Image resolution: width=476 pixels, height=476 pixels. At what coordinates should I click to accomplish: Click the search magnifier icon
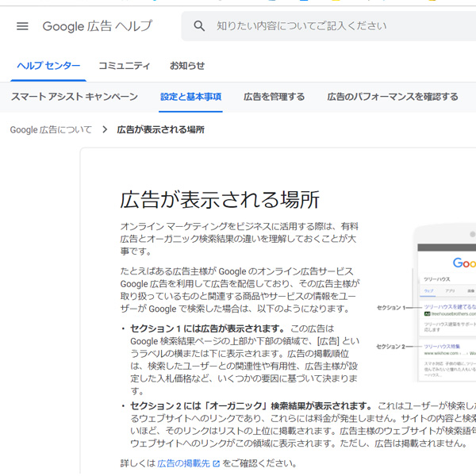pos(199,26)
